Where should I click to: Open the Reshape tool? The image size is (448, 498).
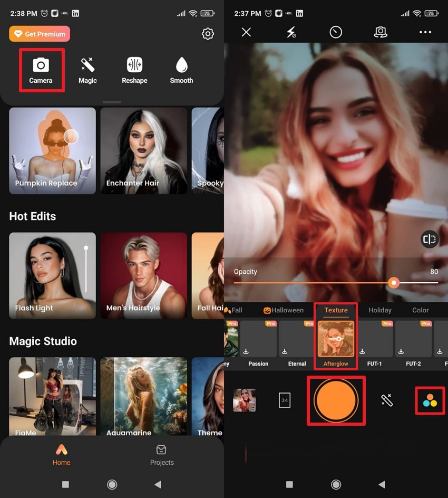(x=134, y=71)
